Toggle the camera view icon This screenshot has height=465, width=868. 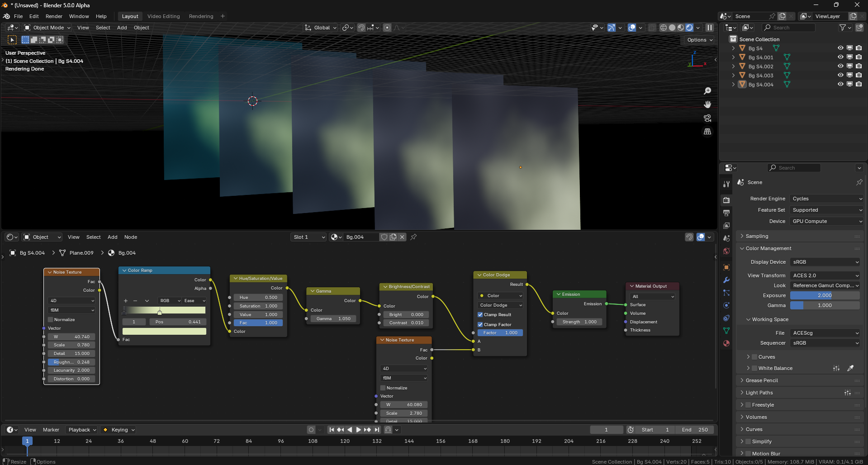(x=707, y=118)
